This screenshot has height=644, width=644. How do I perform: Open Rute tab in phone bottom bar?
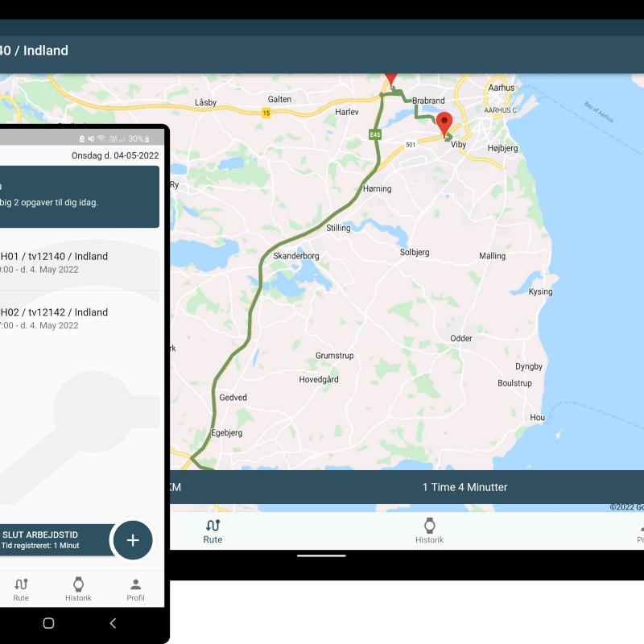point(21,589)
